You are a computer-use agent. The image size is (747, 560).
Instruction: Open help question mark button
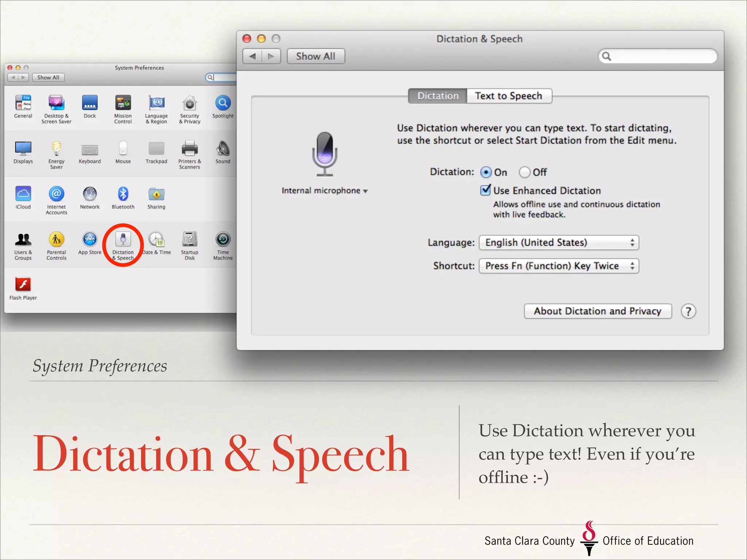click(688, 311)
